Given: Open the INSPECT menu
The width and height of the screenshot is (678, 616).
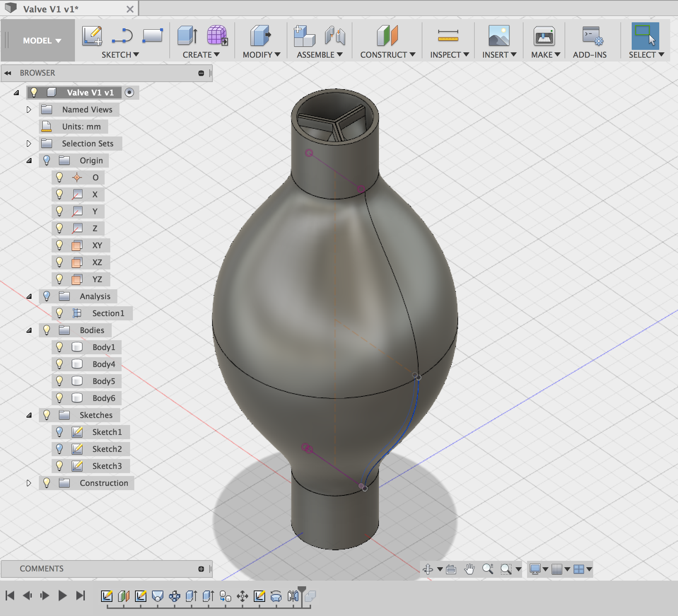Looking at the screenshot, I should click(x=449, y=55).
